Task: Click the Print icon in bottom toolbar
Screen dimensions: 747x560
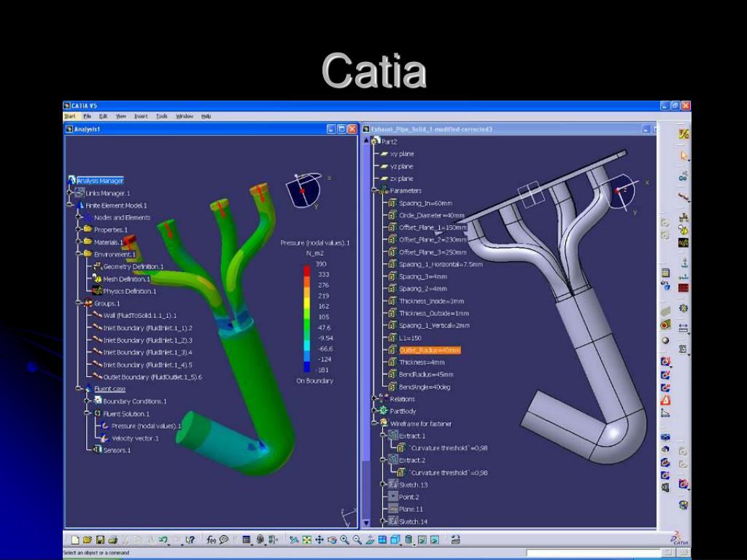Action: (112, 540)
